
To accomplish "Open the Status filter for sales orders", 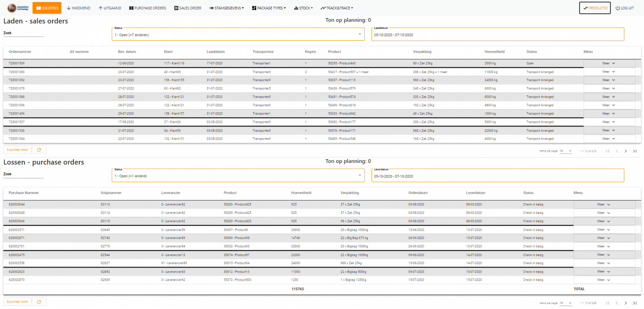I will (238, 33).
